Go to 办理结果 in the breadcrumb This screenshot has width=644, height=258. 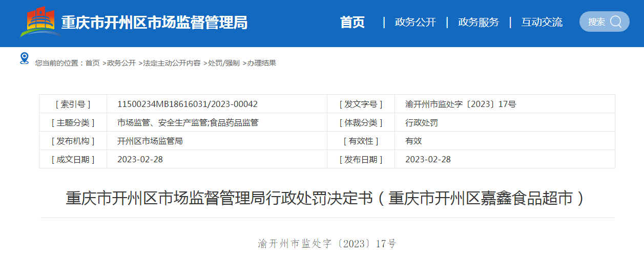click(x=262, y=63)
